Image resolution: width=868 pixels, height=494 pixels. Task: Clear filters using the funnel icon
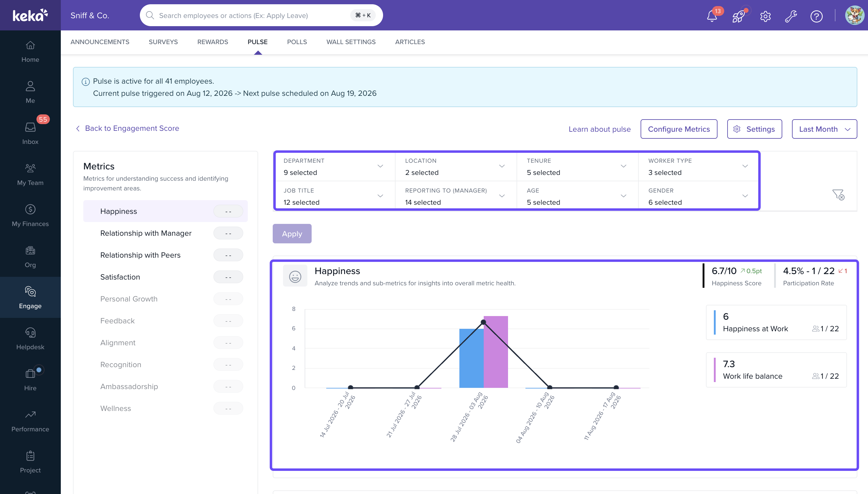pos(838,195)
